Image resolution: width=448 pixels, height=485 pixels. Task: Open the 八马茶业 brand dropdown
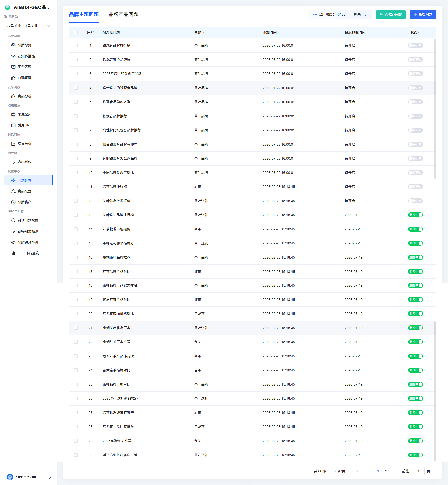tap(28, 26)
